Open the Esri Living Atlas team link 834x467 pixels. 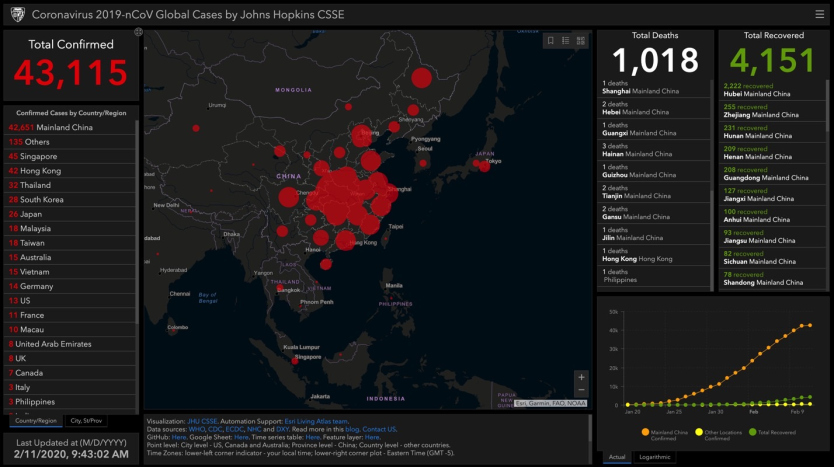pyautogui.click(x=316, y=421)
